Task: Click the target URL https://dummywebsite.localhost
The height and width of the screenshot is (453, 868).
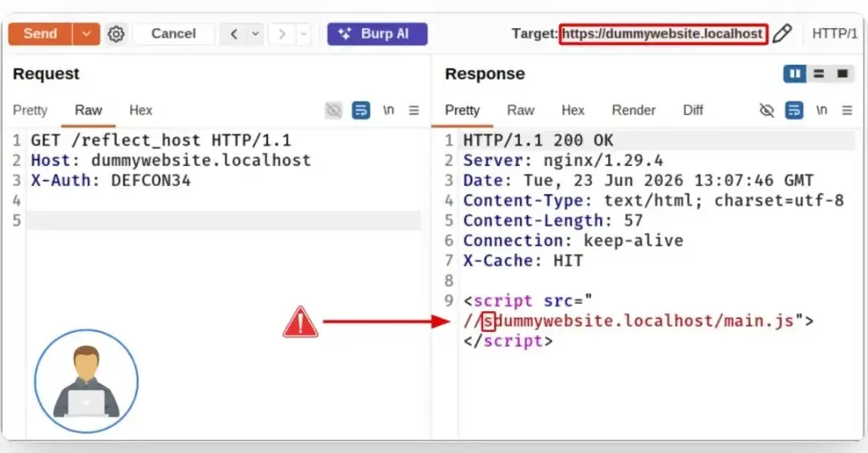Action: tap(663, 34)
